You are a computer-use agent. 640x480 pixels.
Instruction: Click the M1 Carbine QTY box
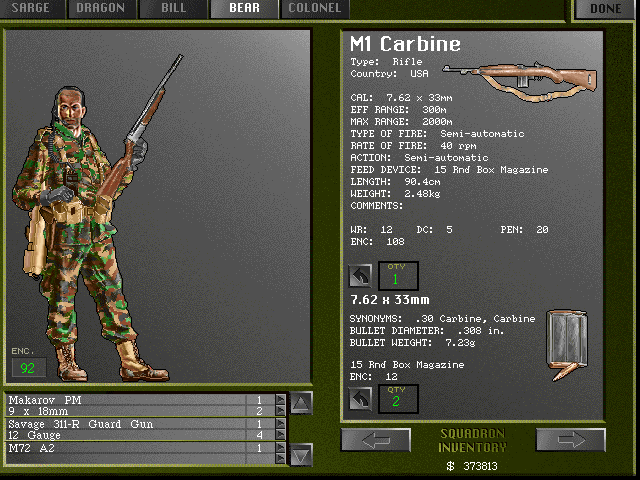398,276
